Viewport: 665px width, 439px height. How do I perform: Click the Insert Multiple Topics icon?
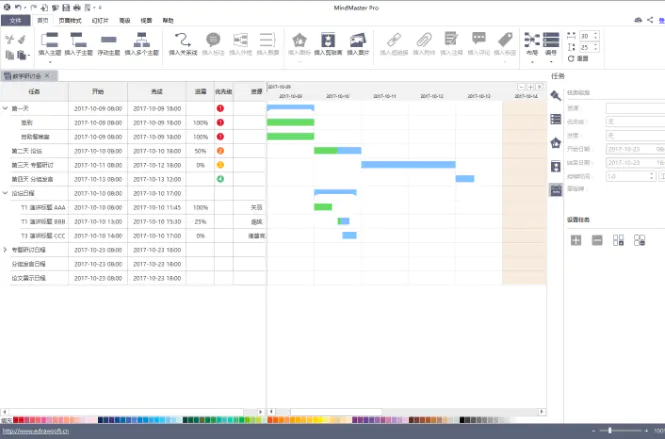pyautogui.click(x=142, y=40)
